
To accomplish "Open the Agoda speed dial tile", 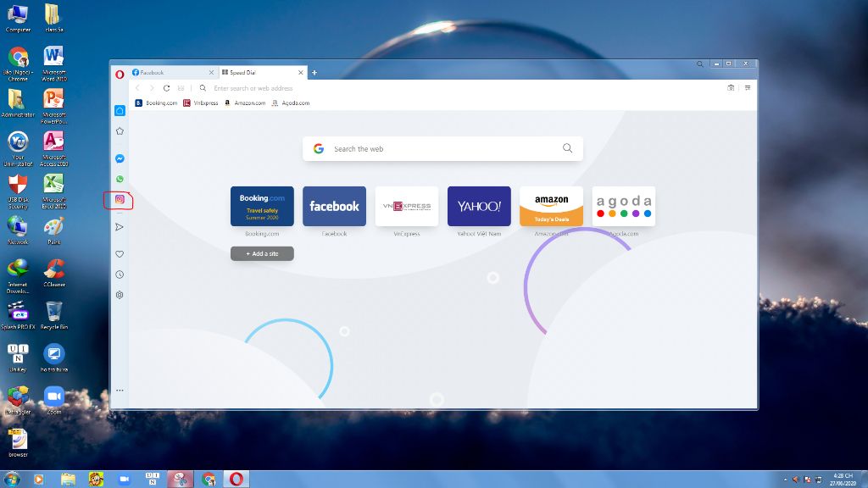I will 624,207.
